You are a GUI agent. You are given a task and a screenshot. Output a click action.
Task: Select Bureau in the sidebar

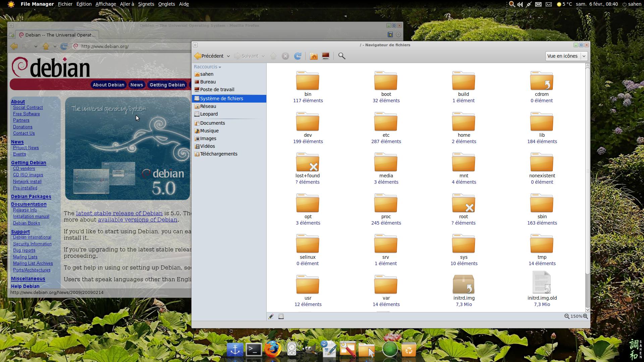[229, 82]
